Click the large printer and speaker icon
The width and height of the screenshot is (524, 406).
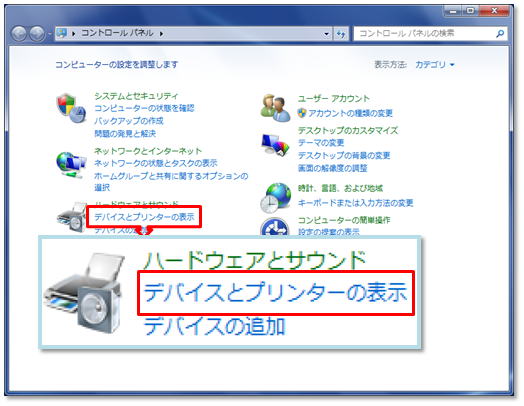84,293
